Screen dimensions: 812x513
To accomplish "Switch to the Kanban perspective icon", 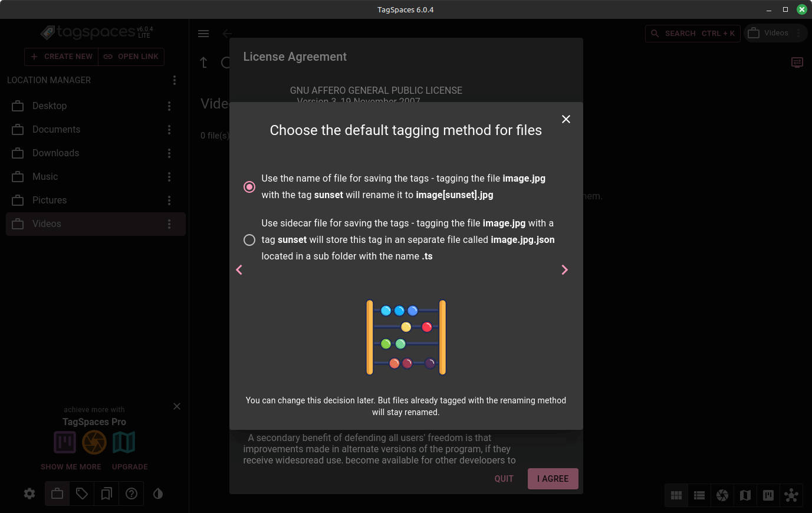I will point(768,495).
